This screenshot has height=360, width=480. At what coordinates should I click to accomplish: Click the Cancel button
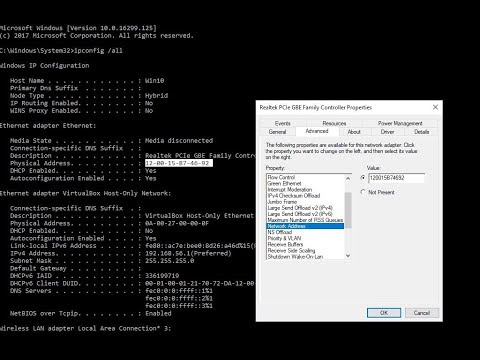point(422,313)
